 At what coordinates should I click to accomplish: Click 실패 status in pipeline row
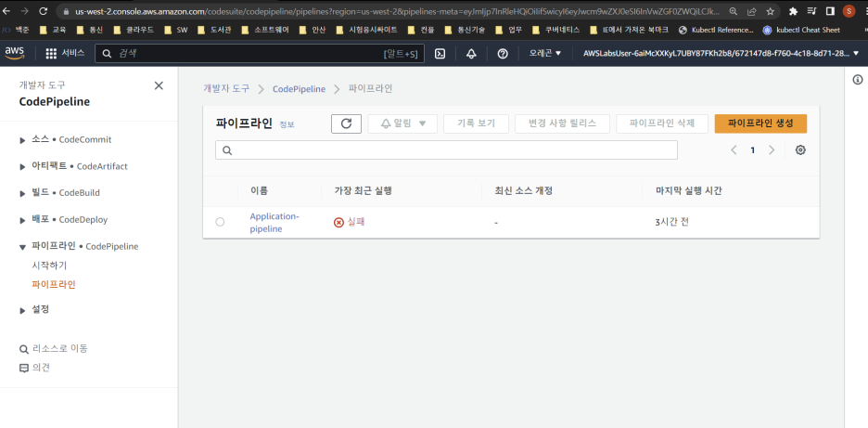[351, 222]
